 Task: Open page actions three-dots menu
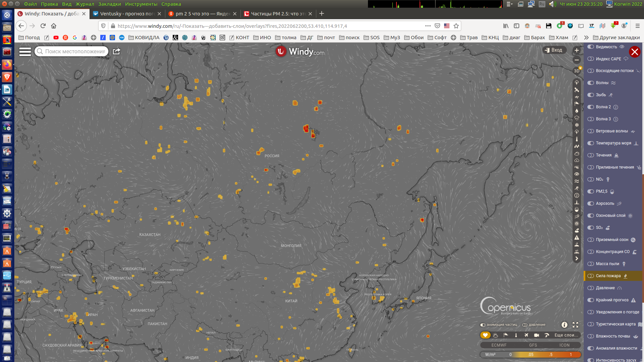(x=428, y=26)
